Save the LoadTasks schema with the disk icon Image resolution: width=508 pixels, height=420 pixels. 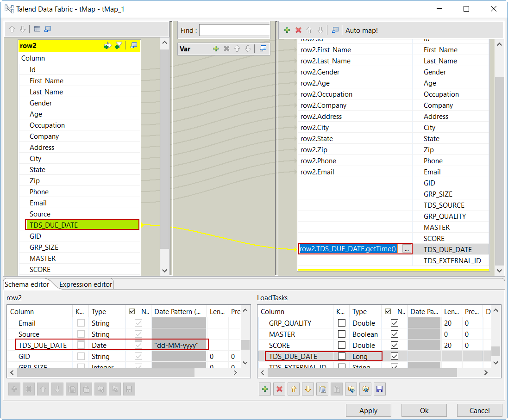click(379, 389)
